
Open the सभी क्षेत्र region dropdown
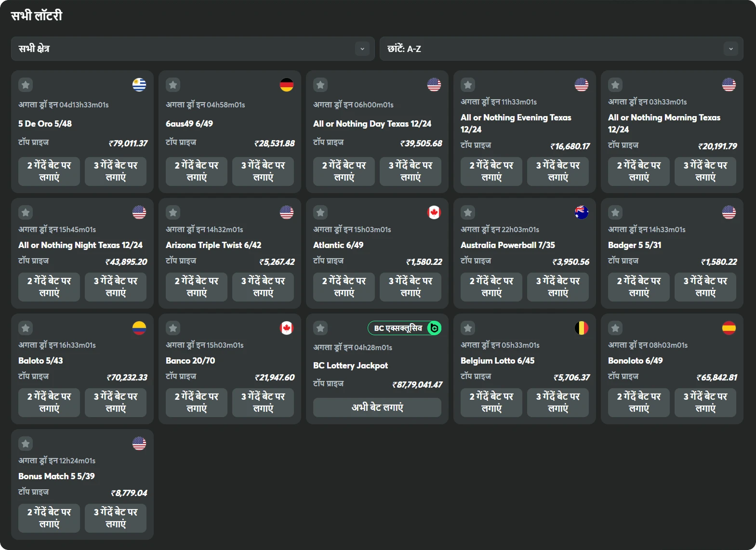click(193, 49)
